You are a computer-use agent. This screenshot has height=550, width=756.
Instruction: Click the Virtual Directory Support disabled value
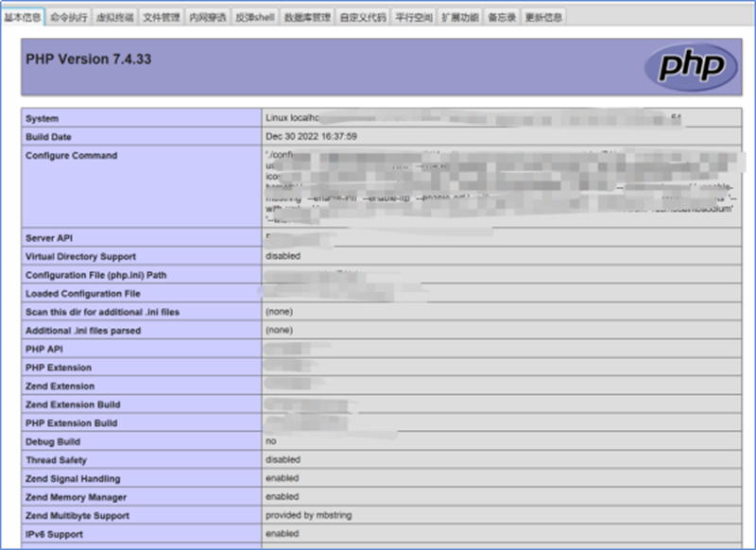tap(283, 256)
